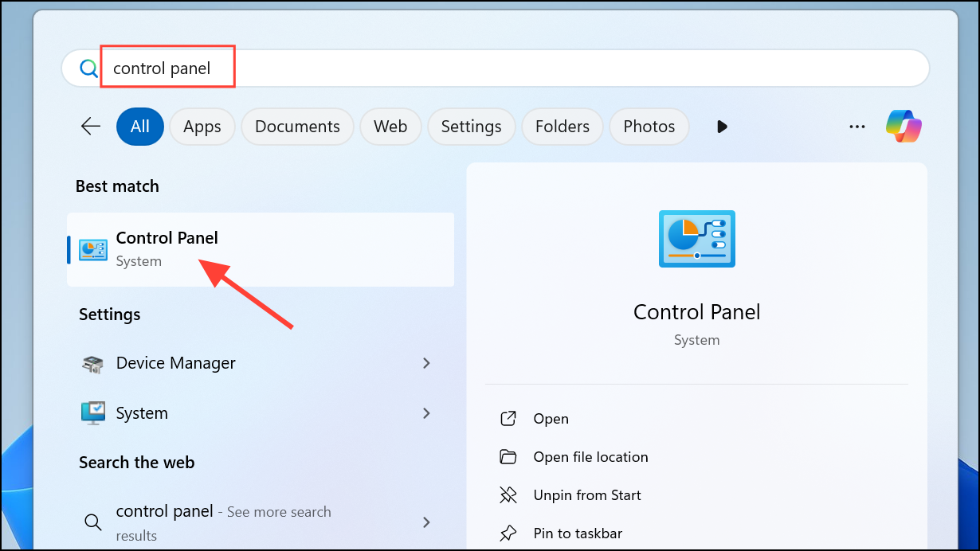The height and width of the screenshot is (551, 980).
Task: Click the small Control Panel icon in results
Action: (x=93, y=250)
